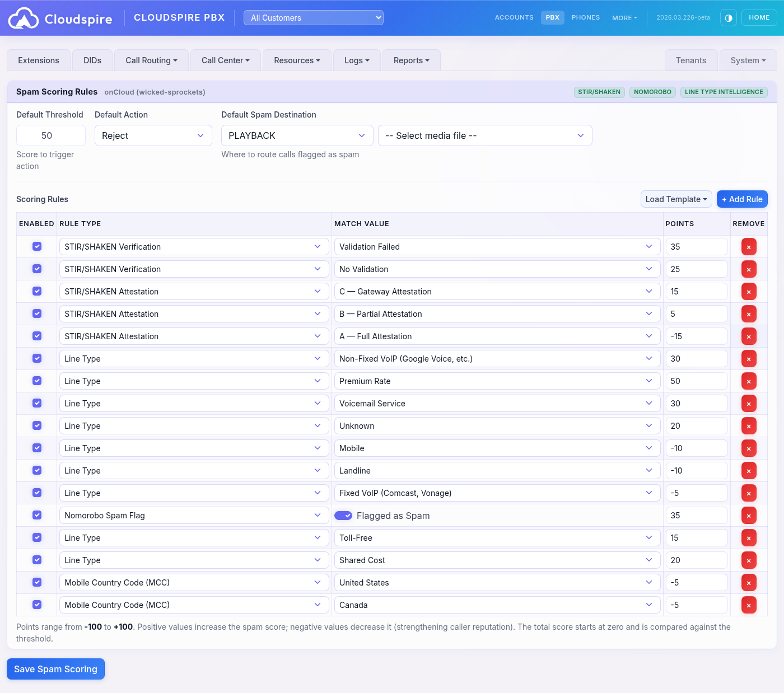Viewport: 784px width, 693px height.
Task: Remove the Nomorobo Spam Flag rule
Action: coord(749,515)
